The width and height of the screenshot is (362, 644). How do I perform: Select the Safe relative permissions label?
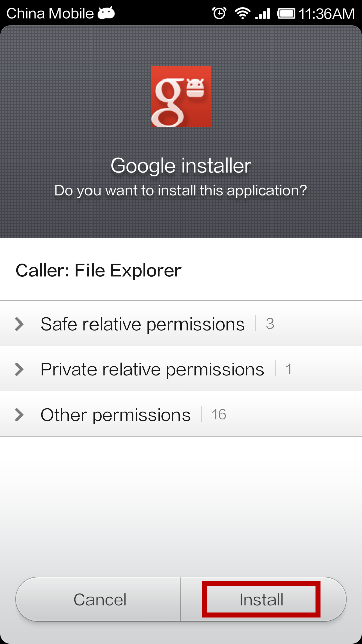(x=142, y=324)
